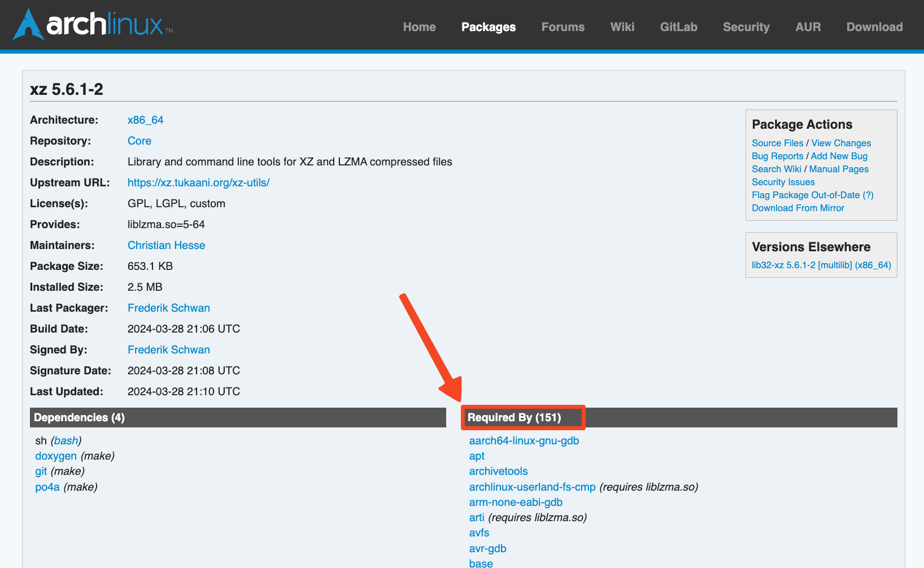This screenshot has height=568, width=924.
Task: Open upstream URL xz.tukaani.org link
Action: point(199,183)
